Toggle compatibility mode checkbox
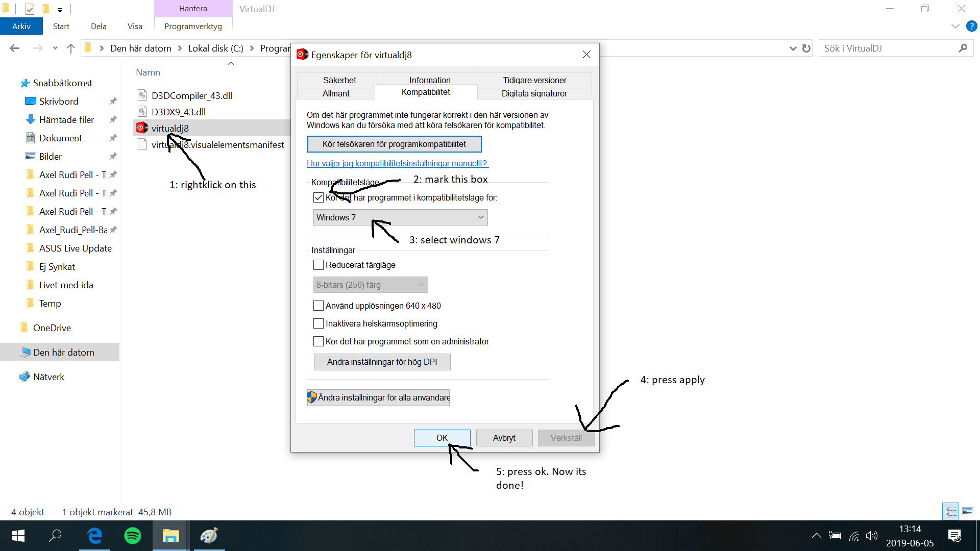 coord(318,197)
